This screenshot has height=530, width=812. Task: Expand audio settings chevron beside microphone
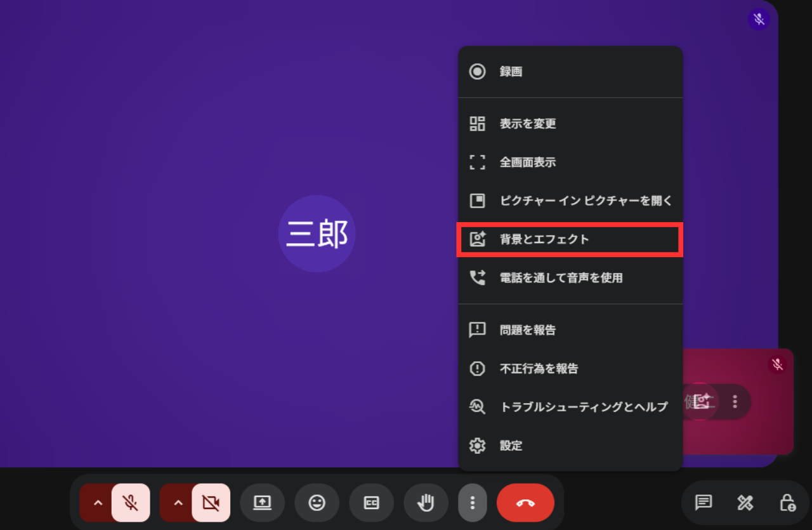coord(97,503)
